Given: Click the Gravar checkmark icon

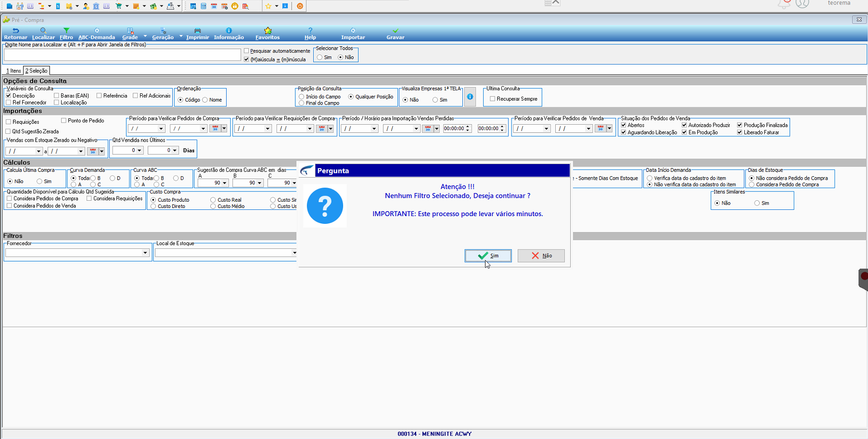Looking at the screenshot, I should [396, 30].
